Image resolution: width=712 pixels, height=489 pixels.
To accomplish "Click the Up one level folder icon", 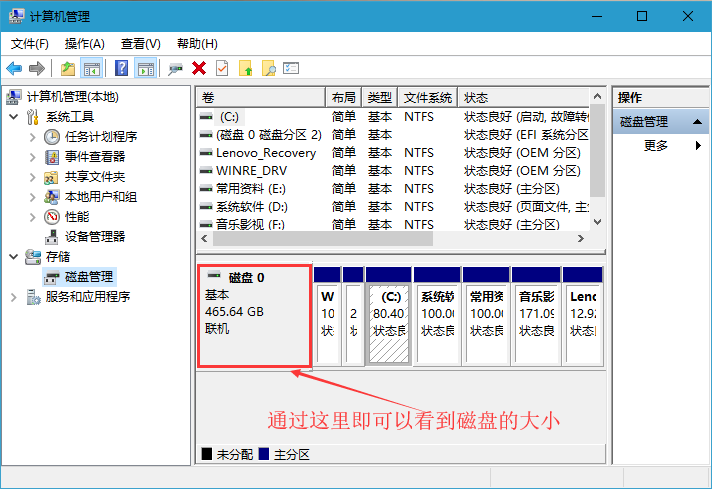I will (x=68, y=69).
